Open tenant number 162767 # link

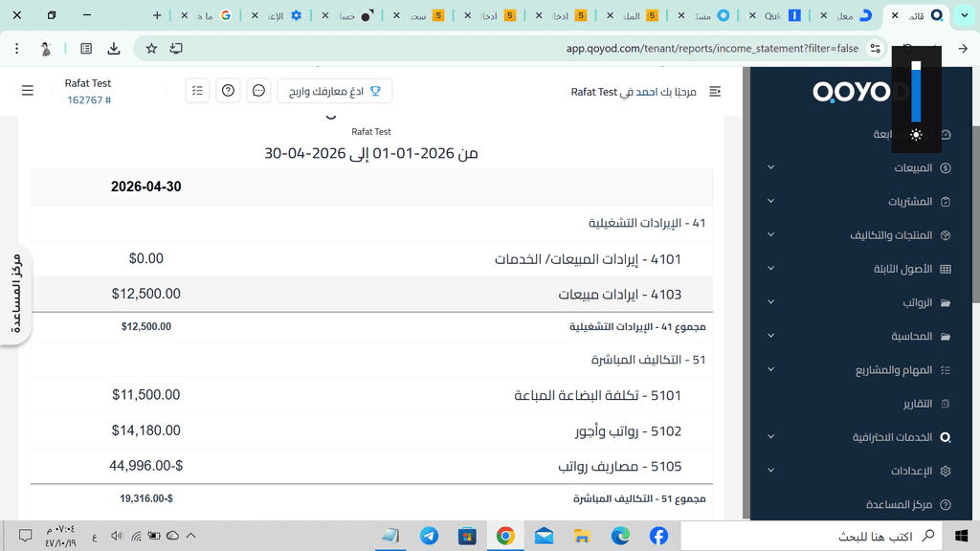tap(89, 99)
